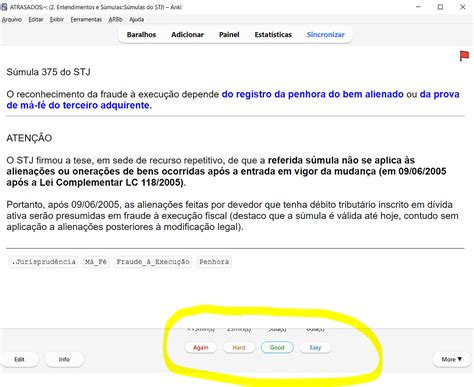The width and height of the screenshot is (474, 387).
Task: Click Adicionar to add a card
Action: pyautogui.click(x=187, y=34)
